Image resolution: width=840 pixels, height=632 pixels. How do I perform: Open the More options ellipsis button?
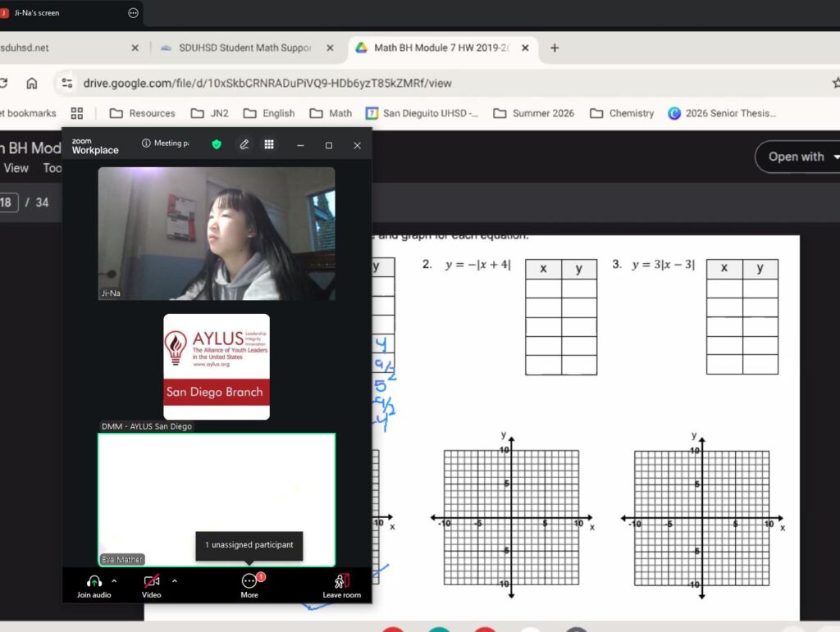coord(249,580)
